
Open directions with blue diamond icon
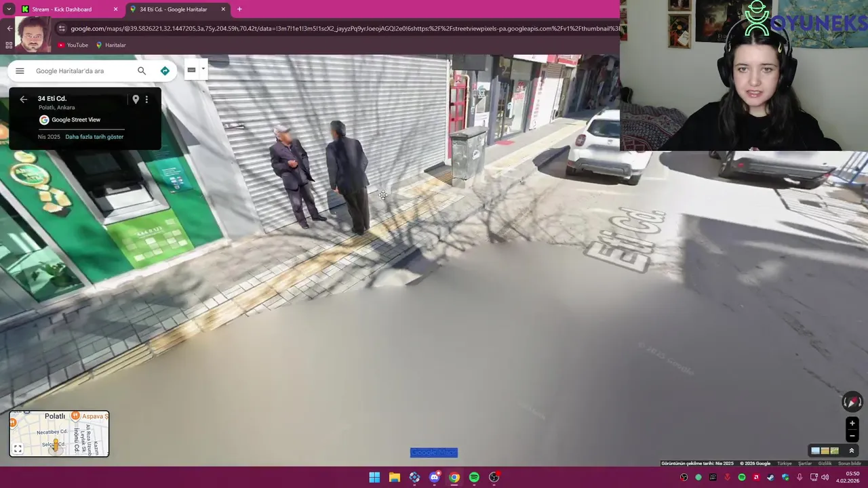(165, 70)
